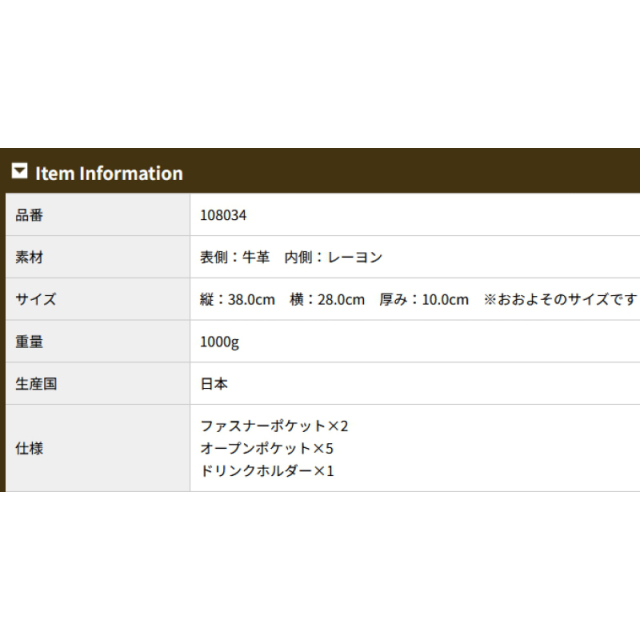Click the 生産国 label cell
640x640 pixels.
[98, 384]
